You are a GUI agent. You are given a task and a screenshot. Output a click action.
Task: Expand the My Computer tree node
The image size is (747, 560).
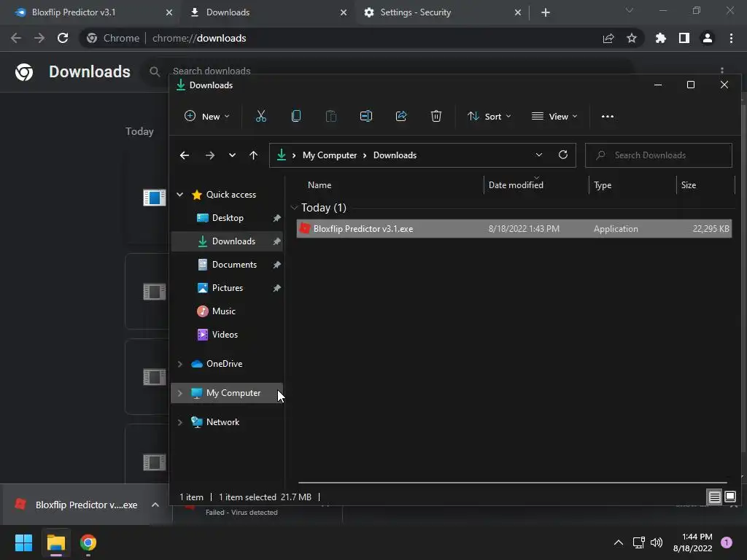tap(180, 393)
